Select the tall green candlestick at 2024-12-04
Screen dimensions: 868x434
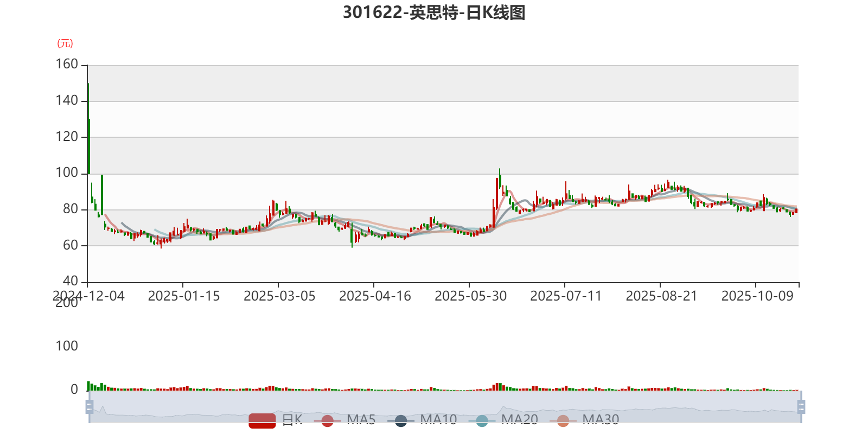(x=88, y=129)
